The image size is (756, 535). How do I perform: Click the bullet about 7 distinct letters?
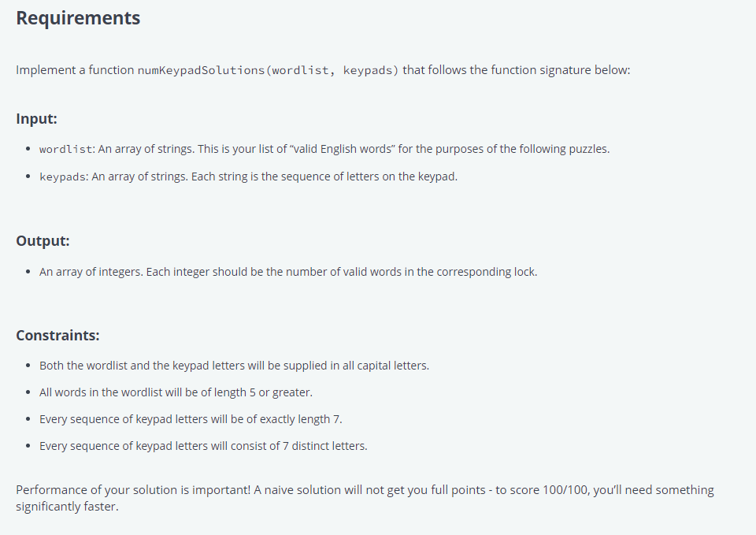point(203,446)
